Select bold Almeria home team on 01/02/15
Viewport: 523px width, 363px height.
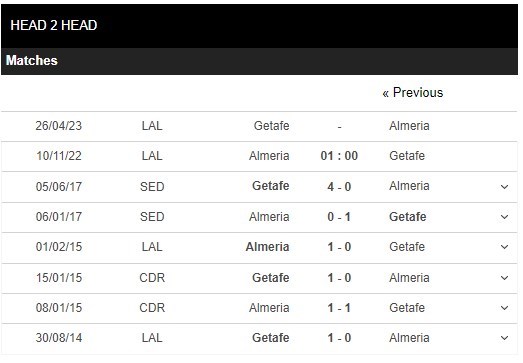pyautogui.click(x=267, y=247)
